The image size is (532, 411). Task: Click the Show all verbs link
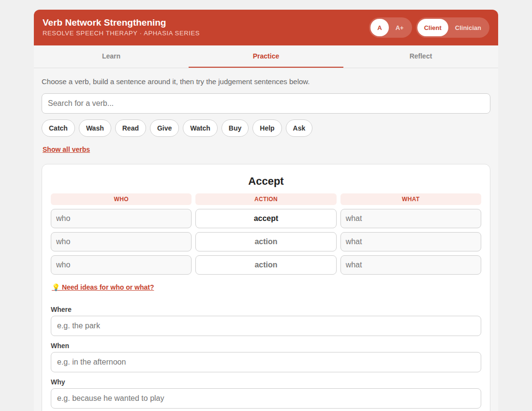click(x=66, y=149)
